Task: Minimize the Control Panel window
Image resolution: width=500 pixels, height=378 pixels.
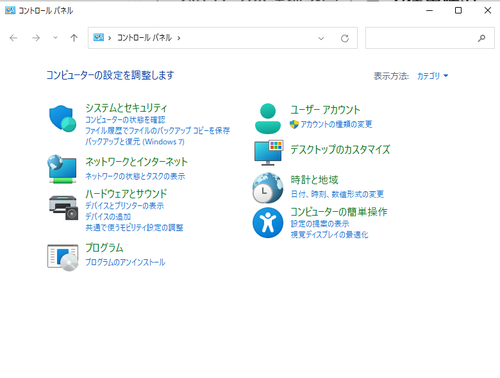Action: pos(429,10)
